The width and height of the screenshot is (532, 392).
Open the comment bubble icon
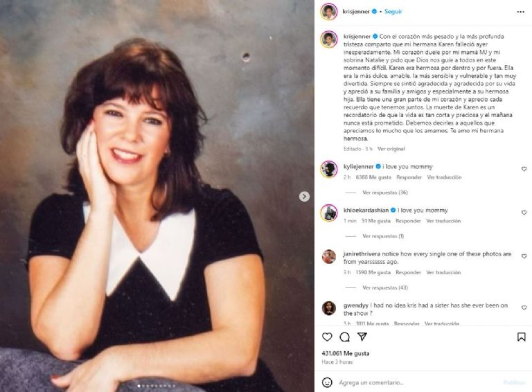[x=344, y=337]
